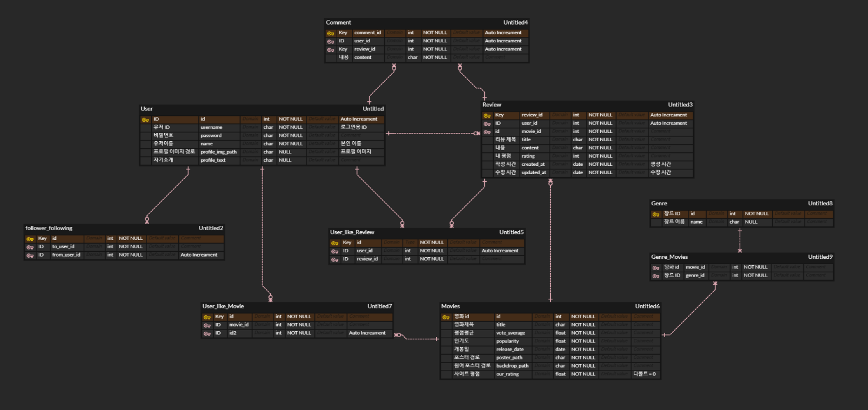868x410 pixels.
Task: Click the 장르 이름 cell in Genre
Action: [x=675, y=222]
